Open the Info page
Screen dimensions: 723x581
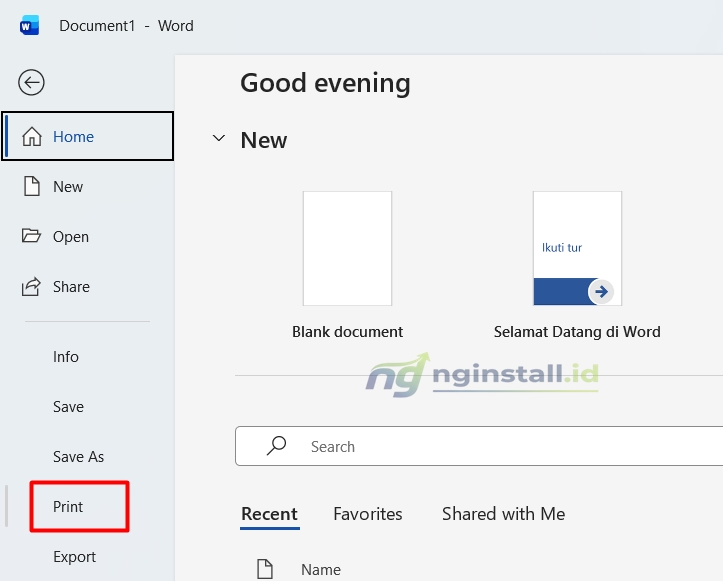[88, 357]
